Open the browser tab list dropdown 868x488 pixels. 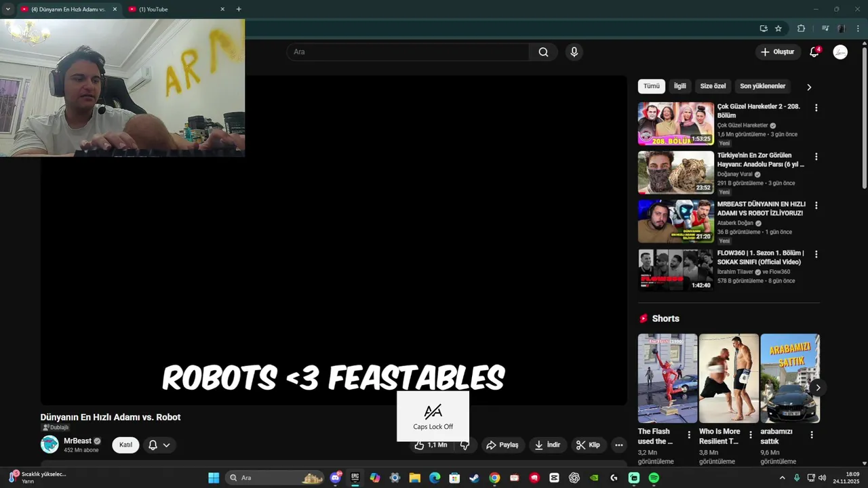pos(8,9)
